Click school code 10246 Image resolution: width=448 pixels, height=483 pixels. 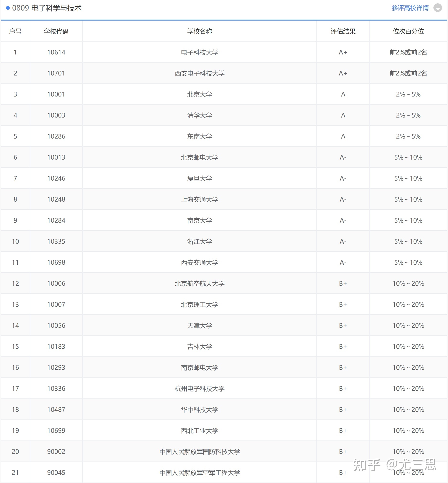(56, 178)
